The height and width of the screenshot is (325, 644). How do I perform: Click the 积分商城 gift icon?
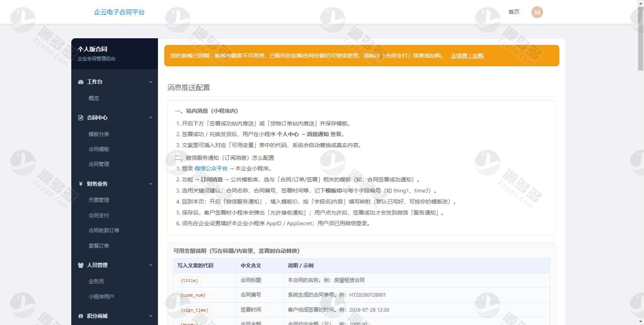[x=81, y=316]
